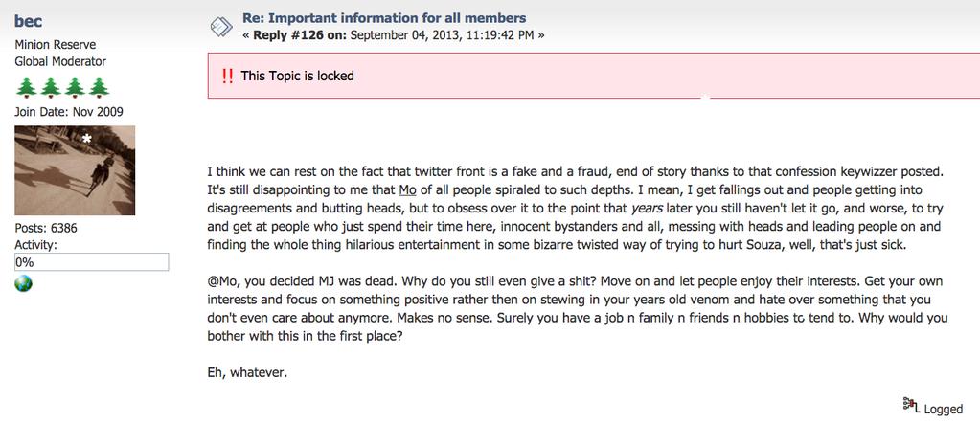Click the red exclamation marks icon

pyautogui.click(x=227, y=76)
